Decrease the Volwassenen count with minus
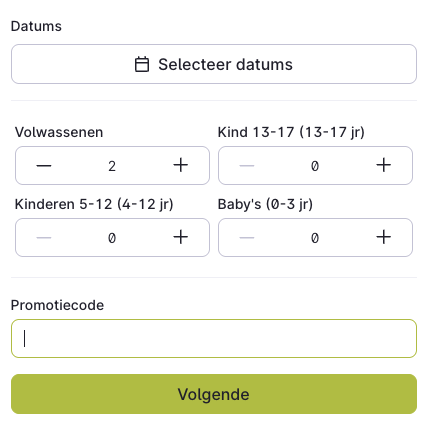The image size is (430, 427). click(44, 165)
